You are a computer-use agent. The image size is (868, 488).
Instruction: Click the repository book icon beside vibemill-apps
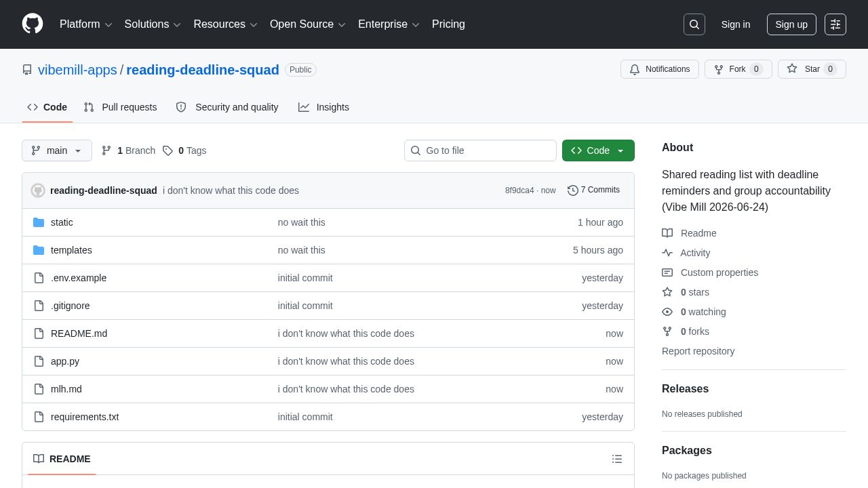click(x=27, y=70)
